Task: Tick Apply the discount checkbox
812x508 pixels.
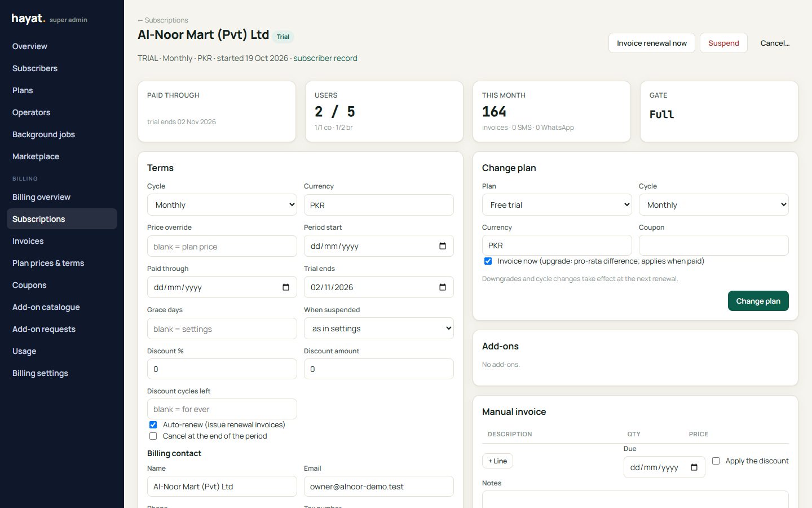Action: [716, 461]
